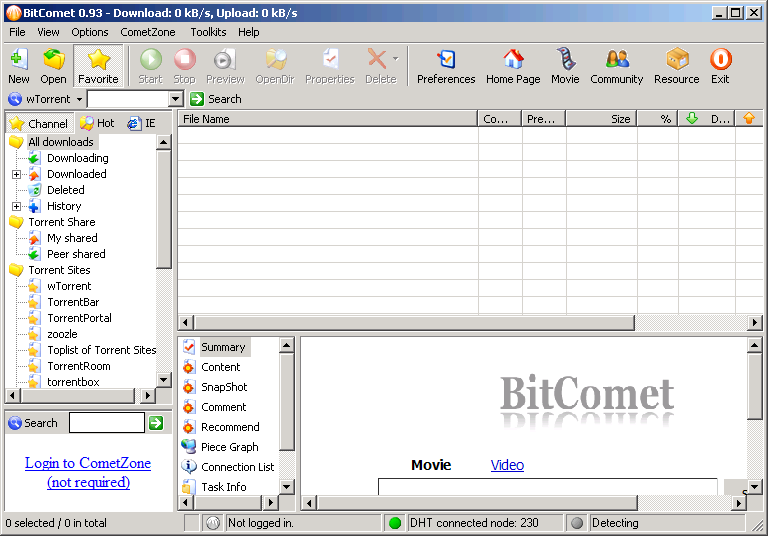Open the Preferences dialog from toolbar

(446, 66)
